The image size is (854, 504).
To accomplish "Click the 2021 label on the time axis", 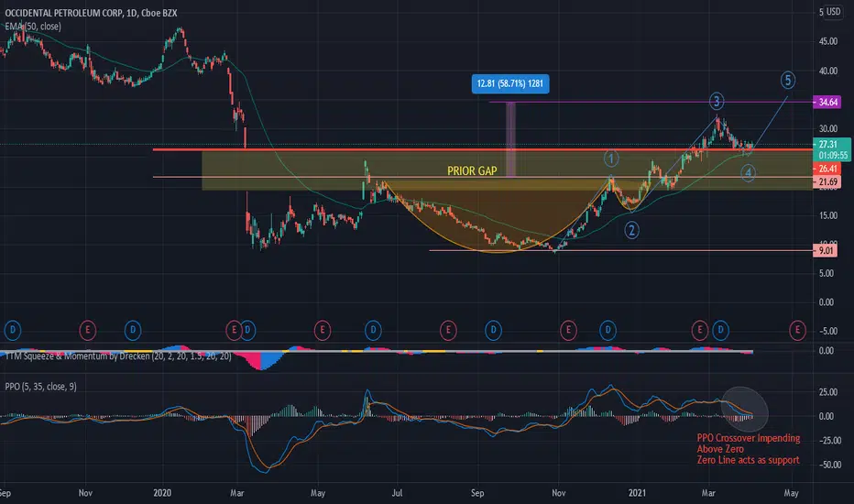I will (x=637, y=493).
